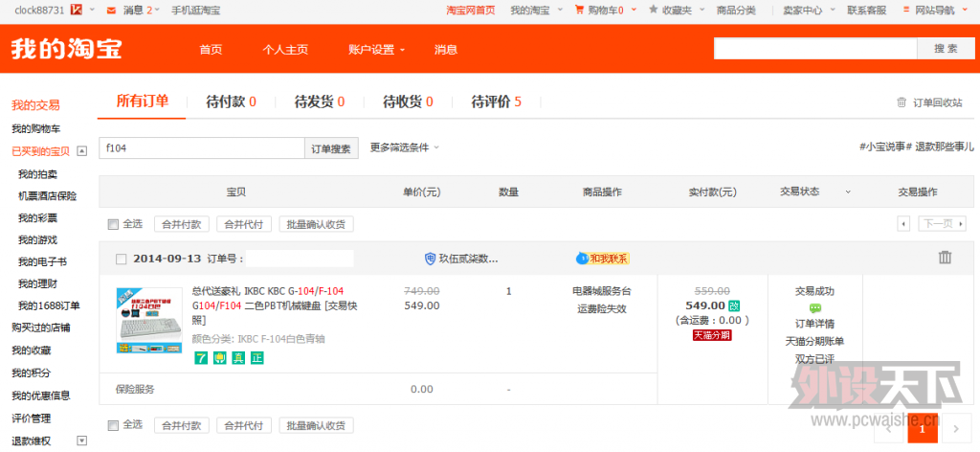Tick the top 全选 checkbox

click(113, 224)
